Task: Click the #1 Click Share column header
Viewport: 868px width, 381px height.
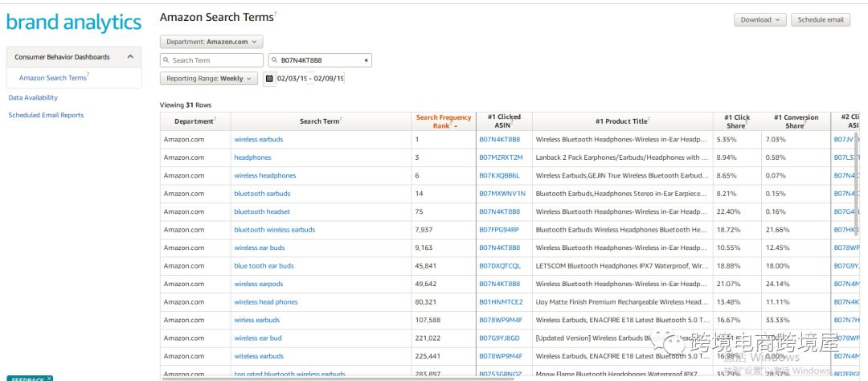Action: coord(737,121)
